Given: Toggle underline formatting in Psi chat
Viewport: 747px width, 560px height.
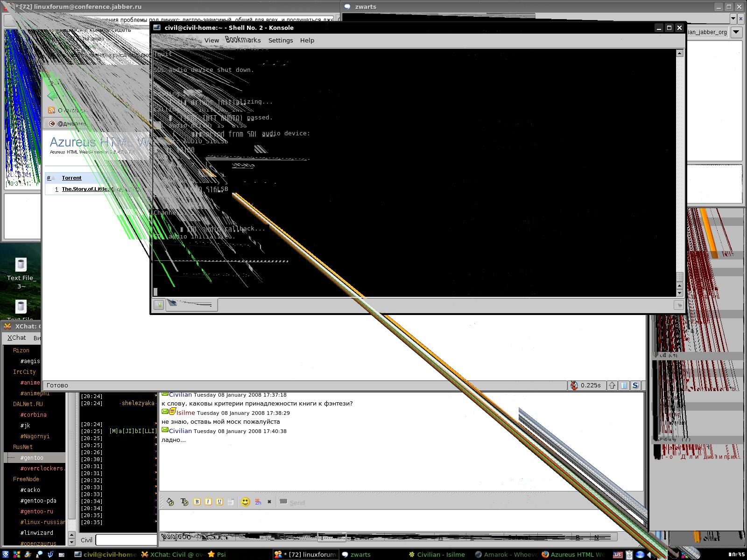Looking at the screenshot, I should click(219, 502).
